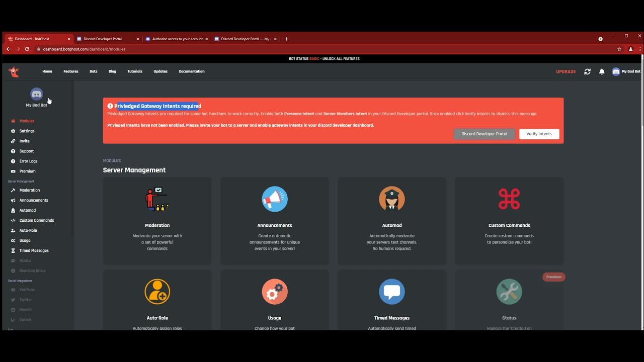Bookmark this page with the star icon
Screen dimensions: 644x362
[x=619, y=49]
